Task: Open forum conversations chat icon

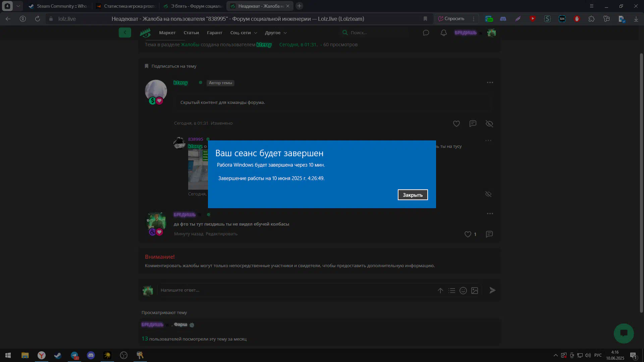Action: point(426,33)
